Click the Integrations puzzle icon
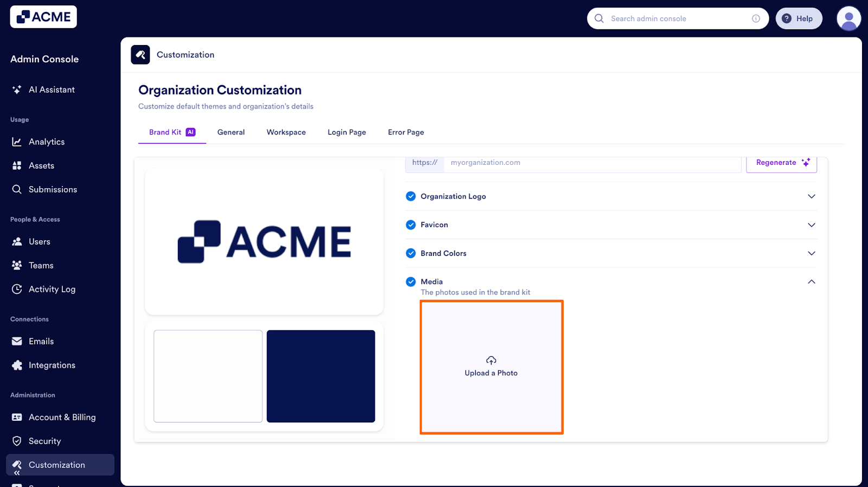868x487 pixels. tap(17, 365)
